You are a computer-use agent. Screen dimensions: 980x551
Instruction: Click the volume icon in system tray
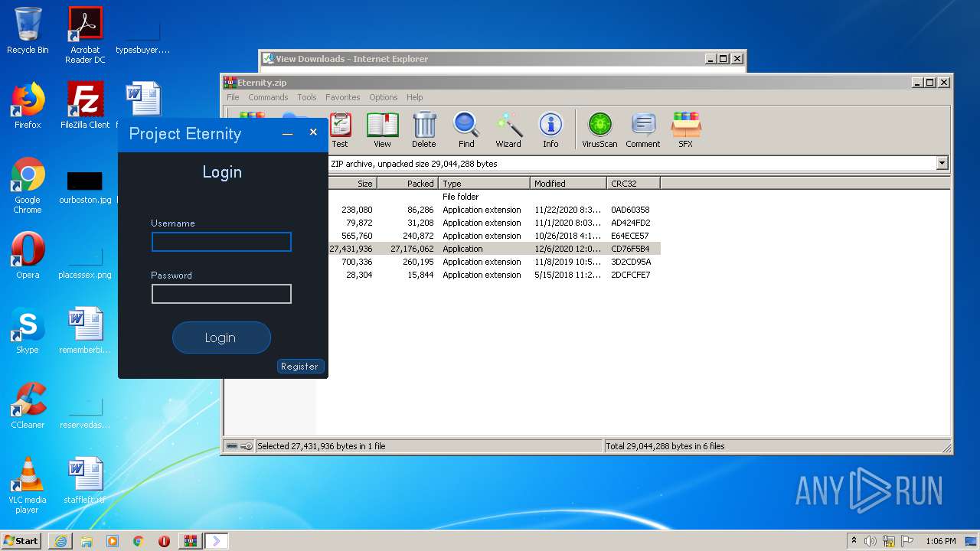(871, 541)
